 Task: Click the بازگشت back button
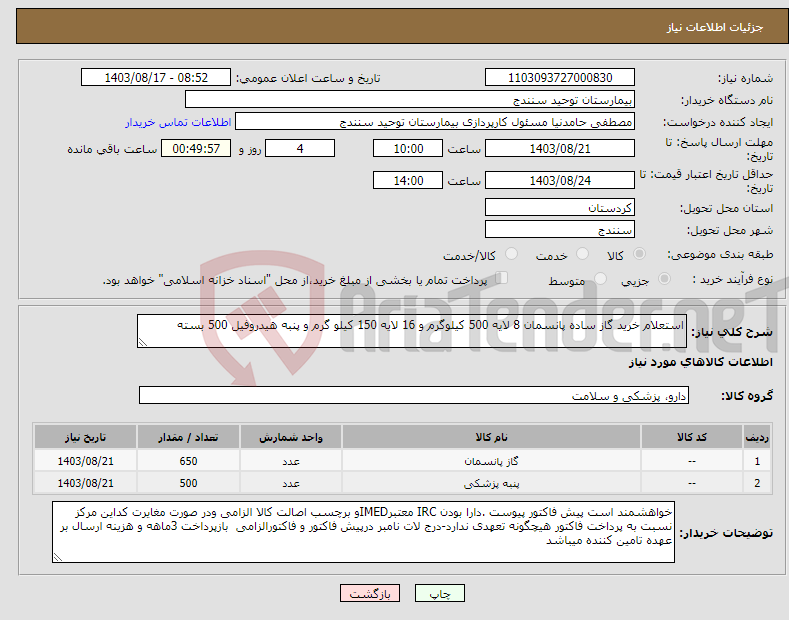(x=370, y=593)
